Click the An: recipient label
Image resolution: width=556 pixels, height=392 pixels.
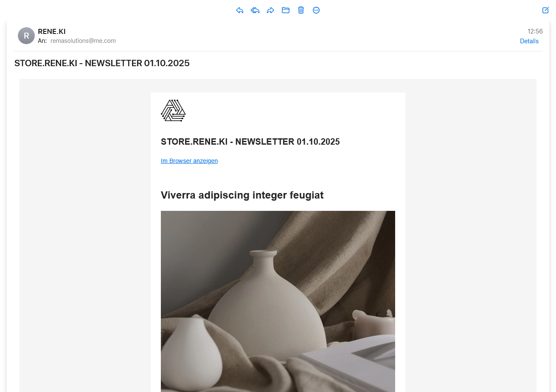click(42, 41)
